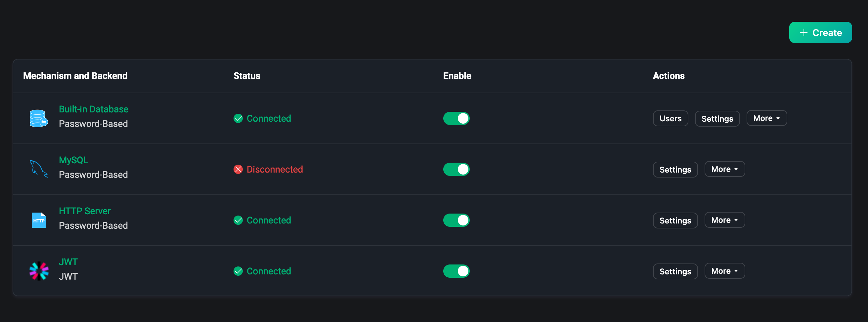Toggle the HTTP Server enable switch
This screenshot has width=868, height=322.
pyautogui.click(x=456, y=220)
